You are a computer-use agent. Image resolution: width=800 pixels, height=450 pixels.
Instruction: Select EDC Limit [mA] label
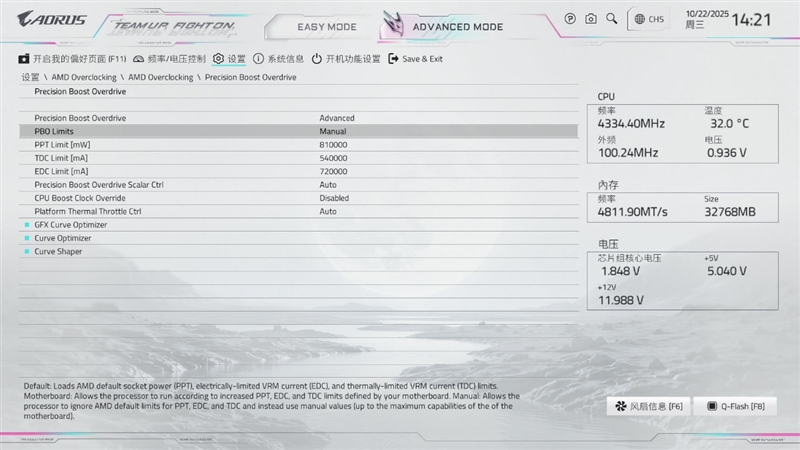click(61, 171)
